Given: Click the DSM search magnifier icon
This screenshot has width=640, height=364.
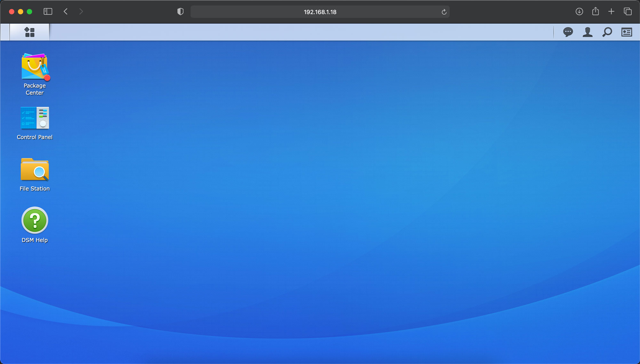Looking at the screenshot, I should (607, 32).
